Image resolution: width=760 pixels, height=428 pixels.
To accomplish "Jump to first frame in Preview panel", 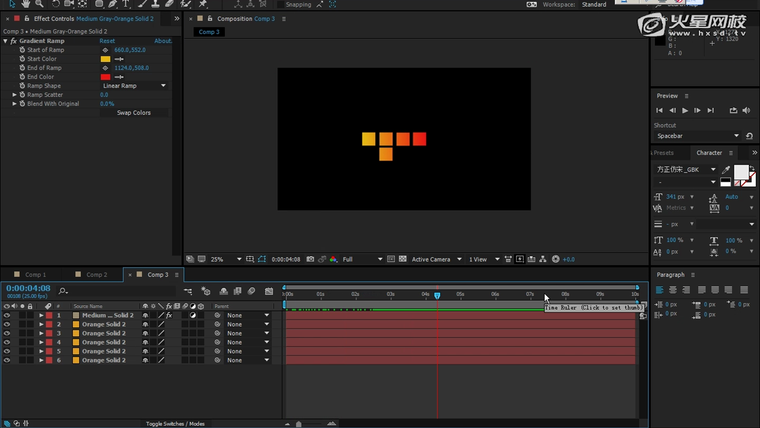I will point(660,110).
